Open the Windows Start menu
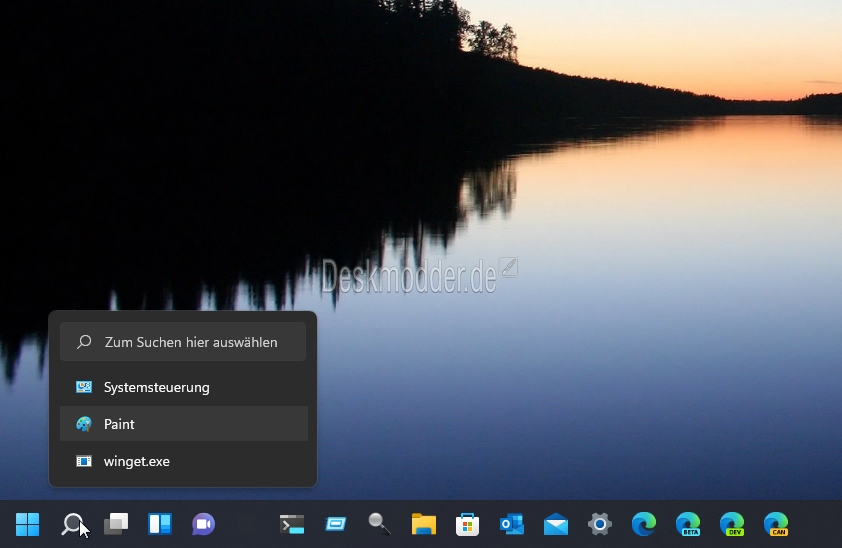The width and height of the screenshot is (842, 548). click(x=27, y=524)
